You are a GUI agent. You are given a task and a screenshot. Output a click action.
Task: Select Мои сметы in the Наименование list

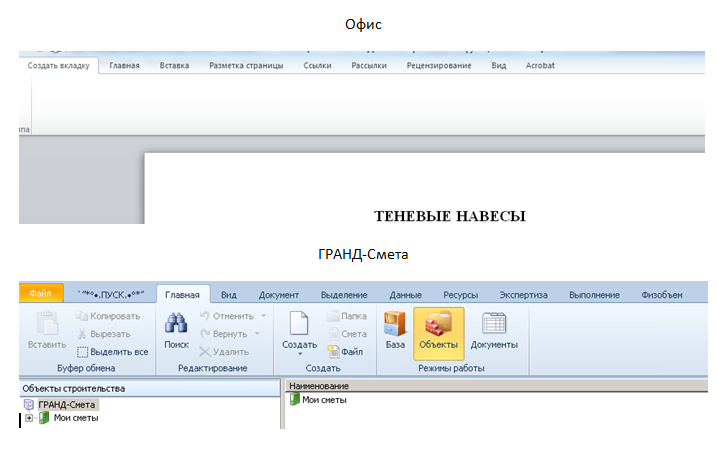tap(324, 400)
